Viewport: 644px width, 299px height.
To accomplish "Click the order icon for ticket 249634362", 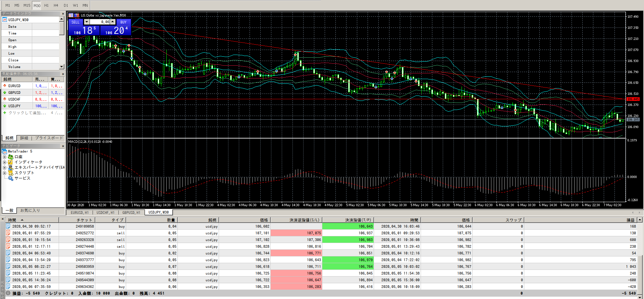I will click(x=8, y=287).
